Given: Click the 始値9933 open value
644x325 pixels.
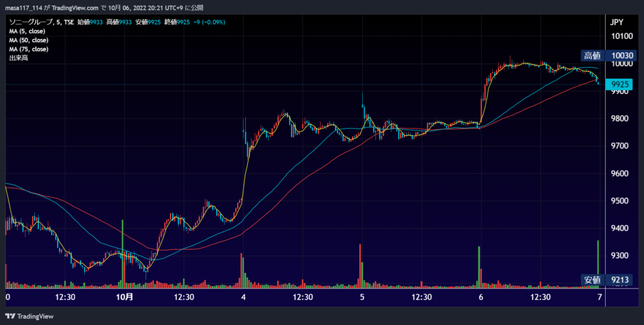Looking at the screenshot, I should 90,22.
